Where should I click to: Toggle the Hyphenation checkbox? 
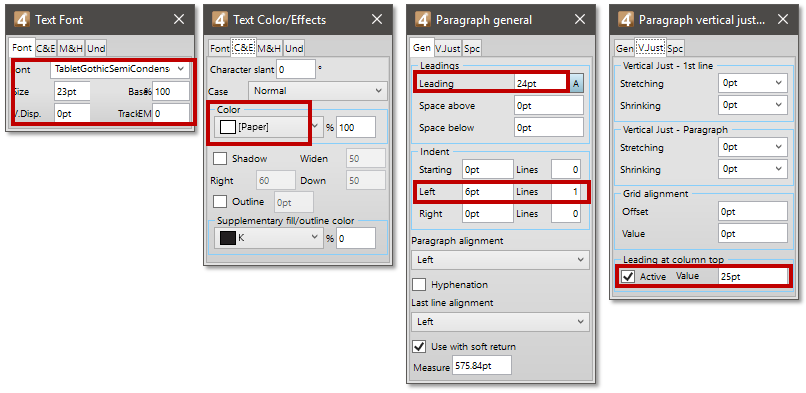(x=419, y=284)
